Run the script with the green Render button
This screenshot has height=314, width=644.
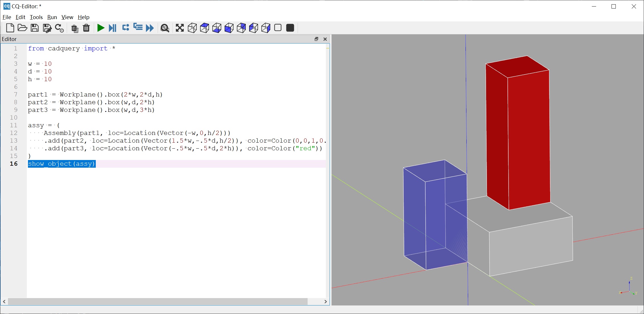click(101, 28)
